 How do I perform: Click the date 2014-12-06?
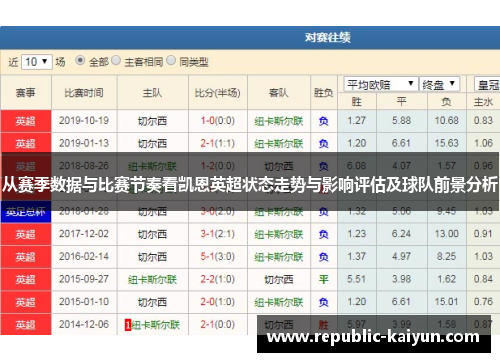coord(84,325)
